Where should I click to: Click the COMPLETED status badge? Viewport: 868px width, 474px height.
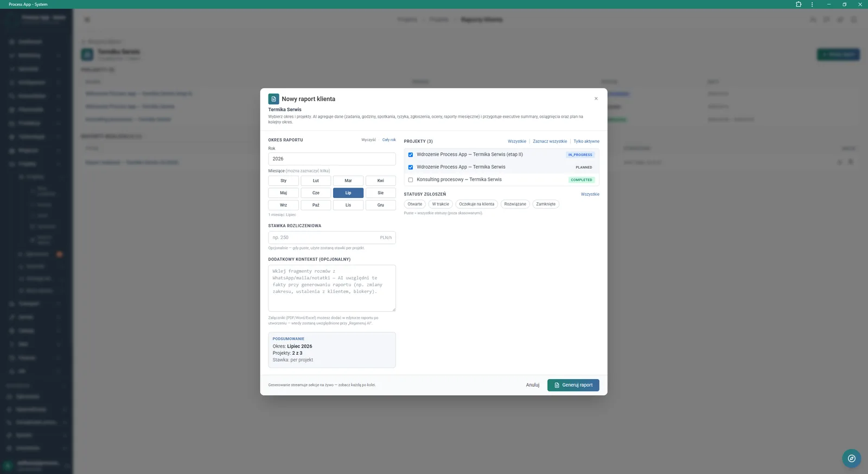[582, 180]
